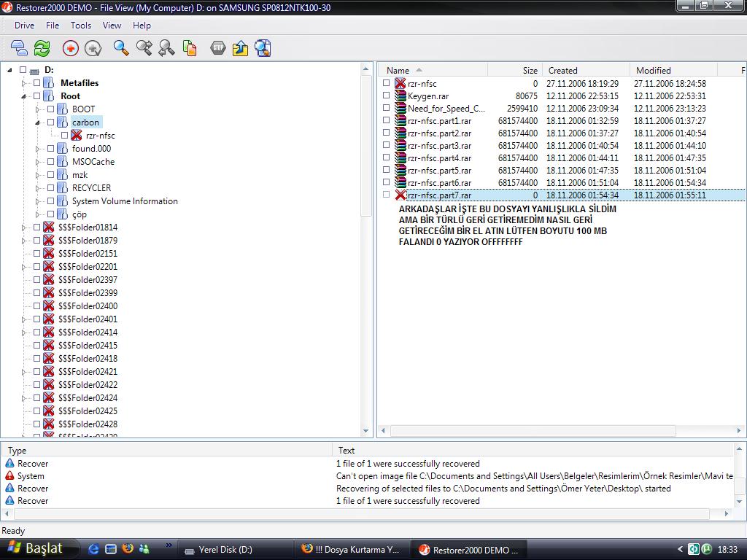The image size is (747, 560).
Task: Sort files by the Modified column
Action: (x=673, y=70)
